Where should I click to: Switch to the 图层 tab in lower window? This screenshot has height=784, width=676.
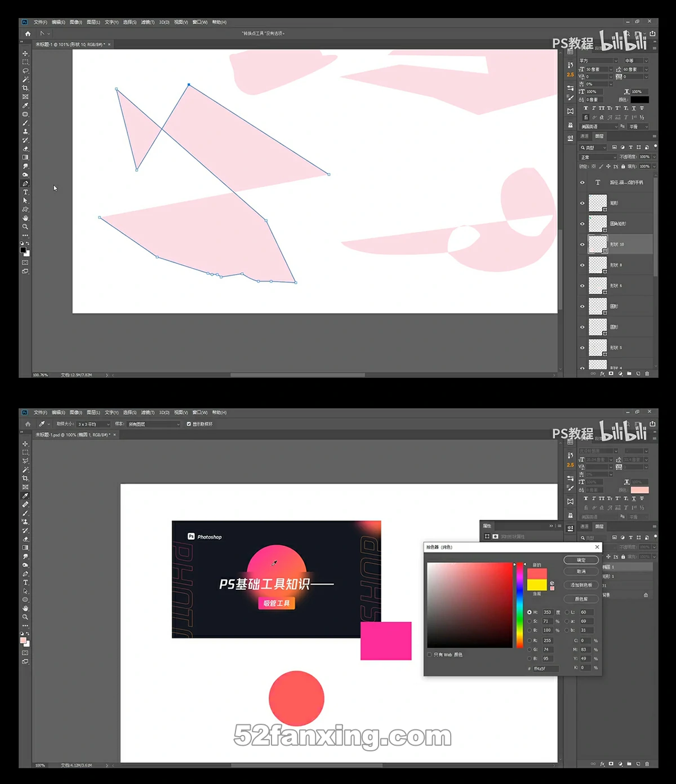click(x=599, y=527)
